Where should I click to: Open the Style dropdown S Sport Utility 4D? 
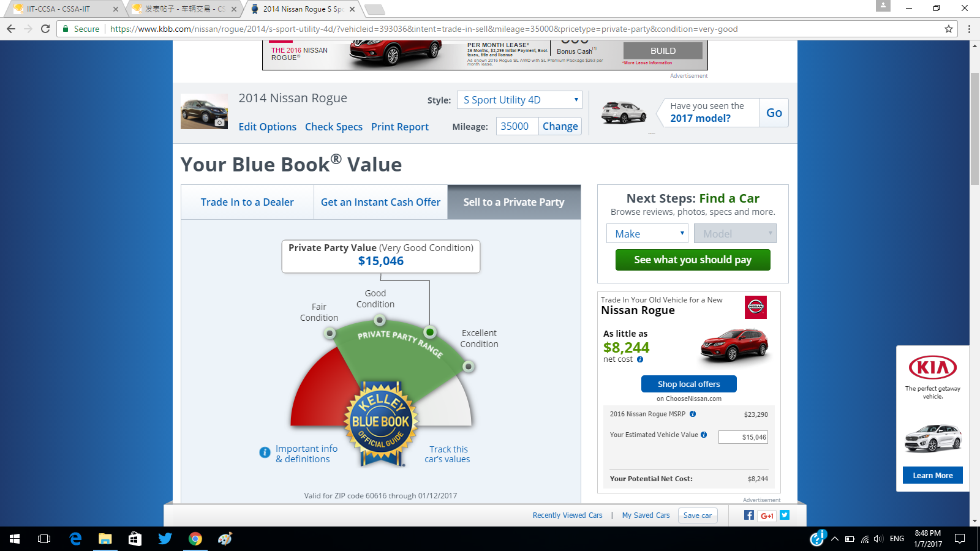519,100
